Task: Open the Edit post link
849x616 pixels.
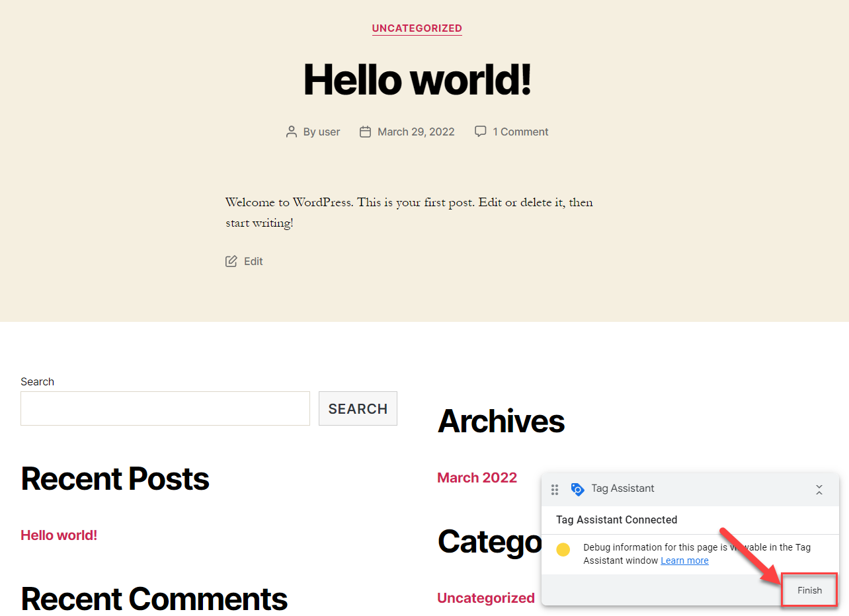Action: [x=253, y=261]
